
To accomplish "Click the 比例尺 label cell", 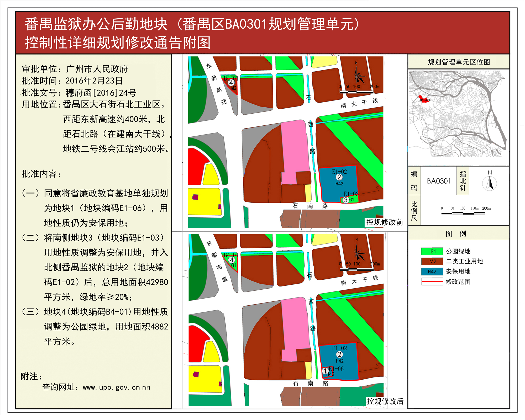I will coord(414,211).
